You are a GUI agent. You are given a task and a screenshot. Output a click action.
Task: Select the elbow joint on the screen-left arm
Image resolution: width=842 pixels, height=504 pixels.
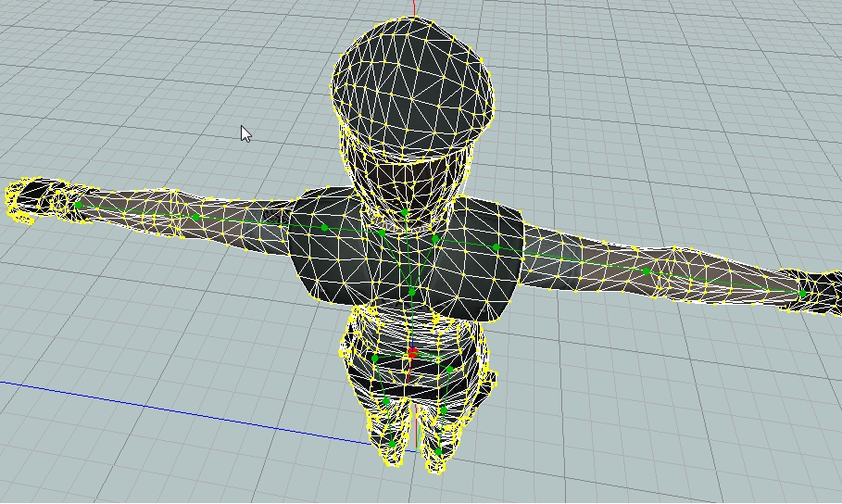tap(196, 217)
